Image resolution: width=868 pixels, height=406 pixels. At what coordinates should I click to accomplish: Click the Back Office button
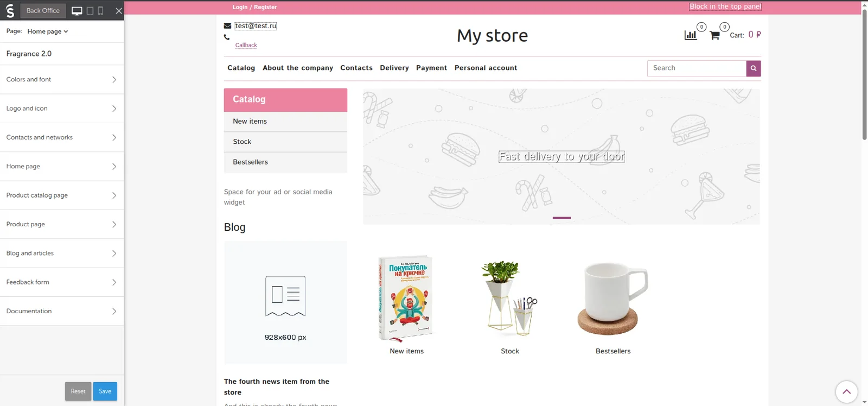click(43, 11)
